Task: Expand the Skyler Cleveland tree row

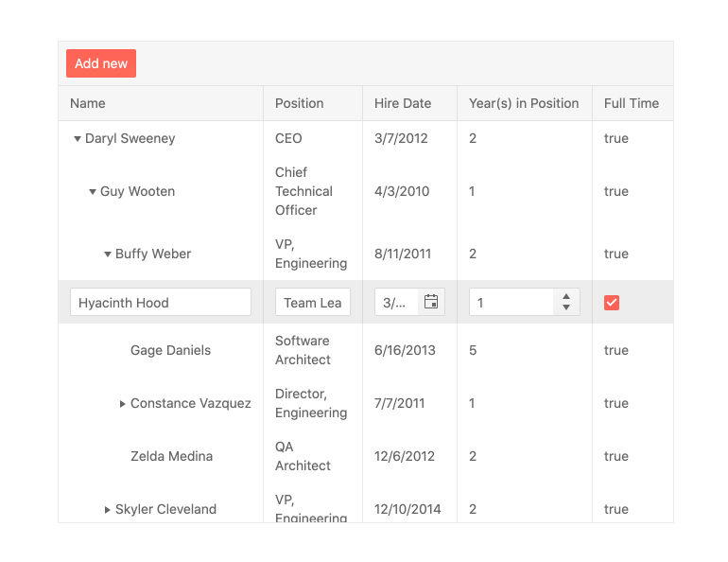Action: 107,510
